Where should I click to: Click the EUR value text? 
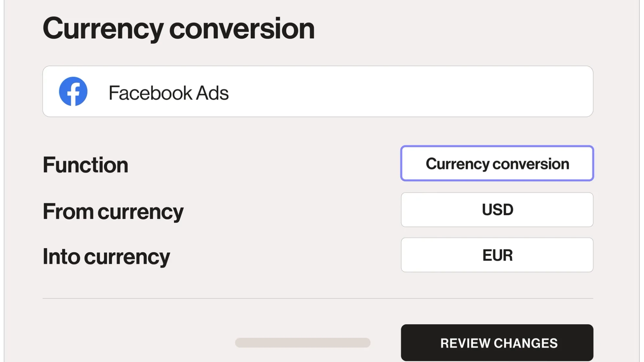(497, 255)
